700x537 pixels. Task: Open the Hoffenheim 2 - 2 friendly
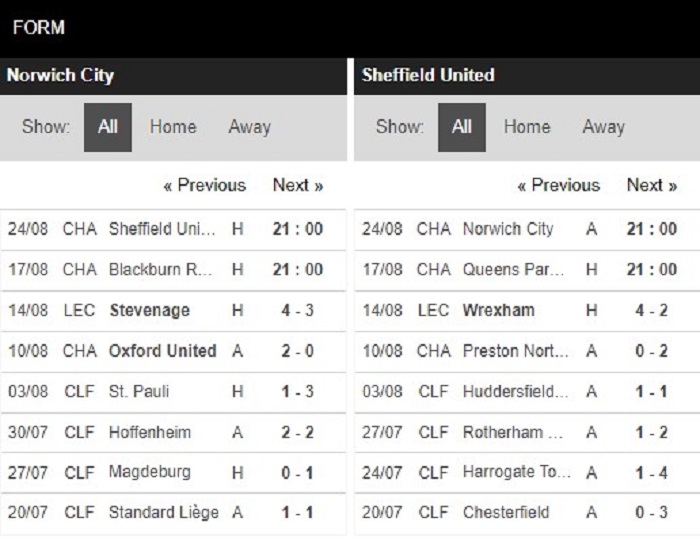click(173, 432)
